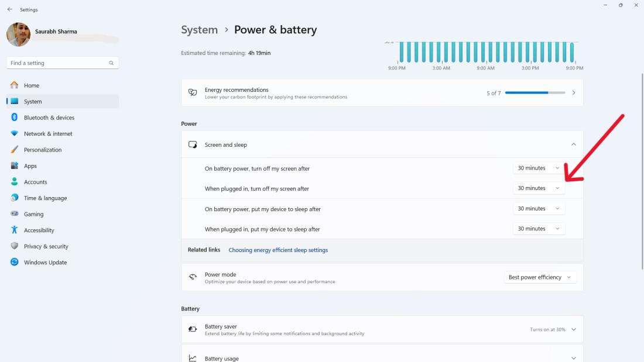Open plugged-in screen-off timeout dropdown
This screenshot has height=362, width=644.
(539, 188)
